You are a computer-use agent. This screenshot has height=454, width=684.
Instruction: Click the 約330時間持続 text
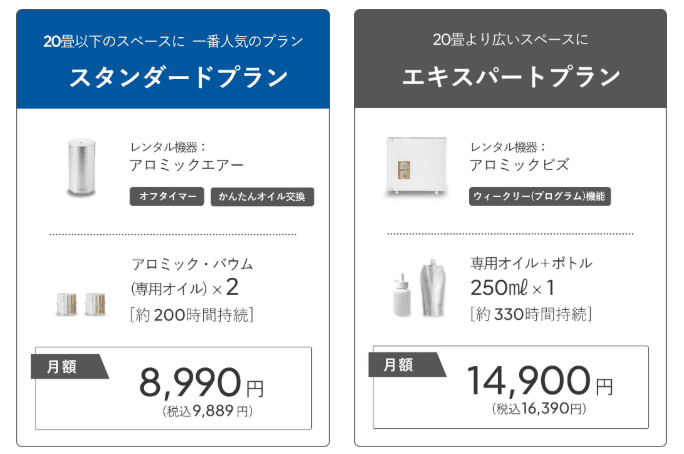(531, 314)
